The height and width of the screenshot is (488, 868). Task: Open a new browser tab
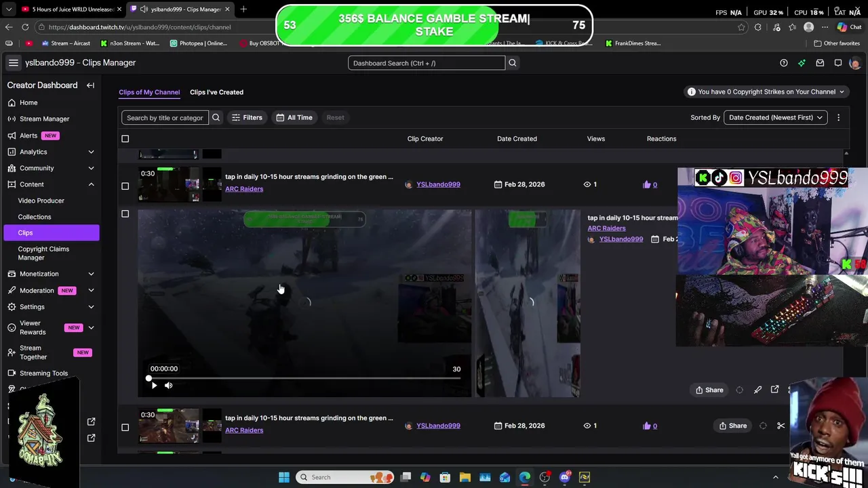click(x=243, y=9)
